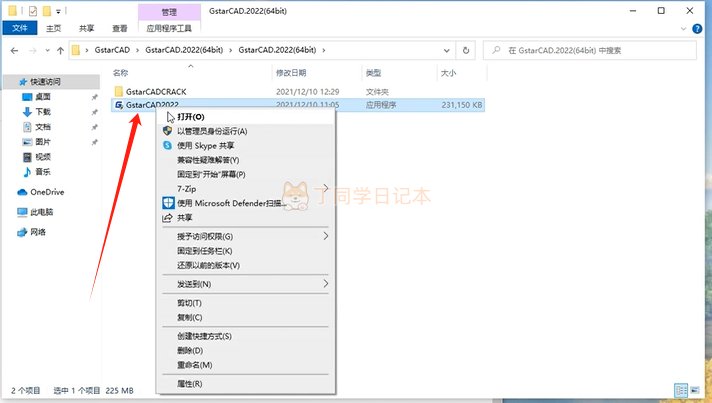Click GstarCAD in the address breadcrumb
The image size is (712, 403).
tap(112, 50)
